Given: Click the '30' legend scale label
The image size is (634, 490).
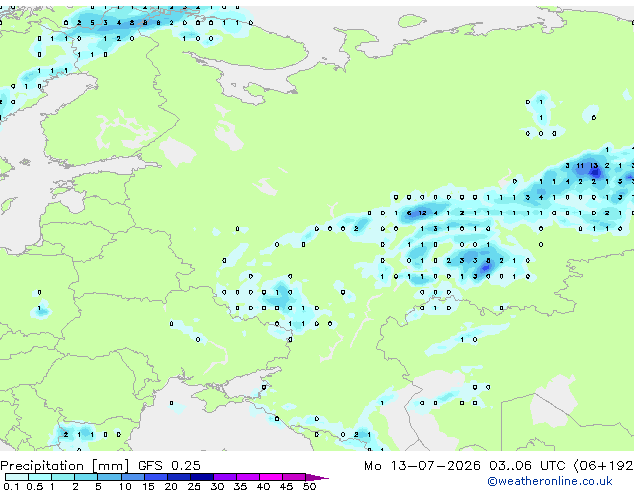Looking at the screenshot, I should click(x=217, y=486).
